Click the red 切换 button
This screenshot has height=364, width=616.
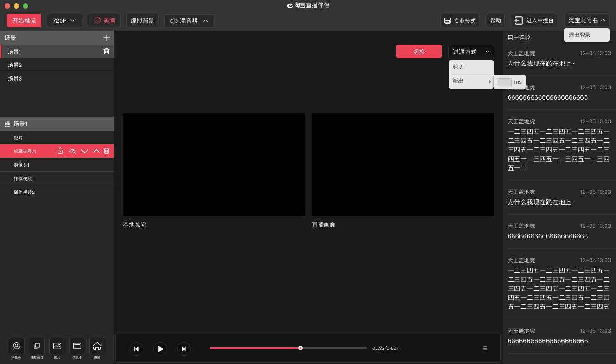(418, 51)
